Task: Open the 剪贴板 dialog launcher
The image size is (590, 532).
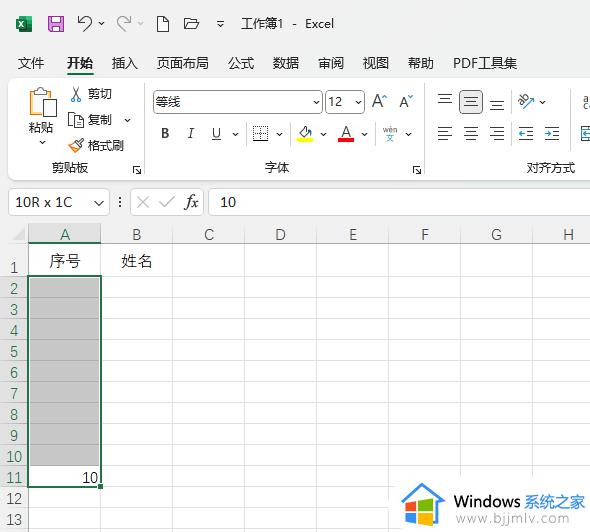Action: click(137, 170)
